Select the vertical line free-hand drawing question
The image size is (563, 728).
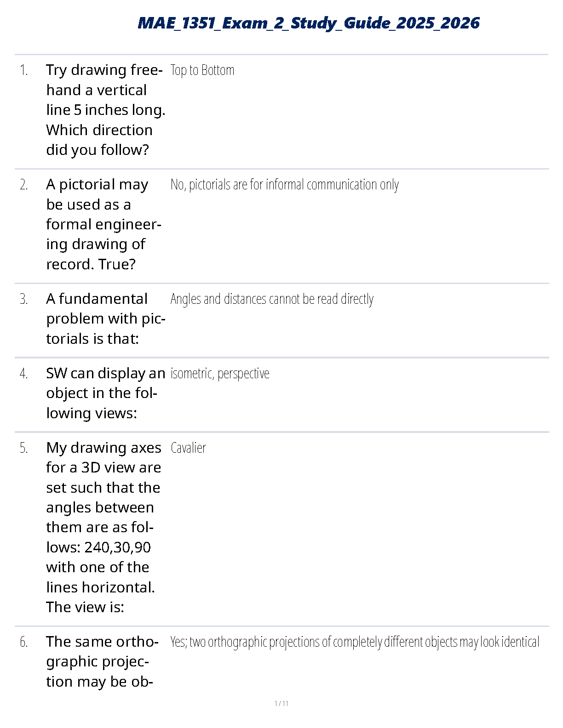pyautogui.click(x=105, y=110)
